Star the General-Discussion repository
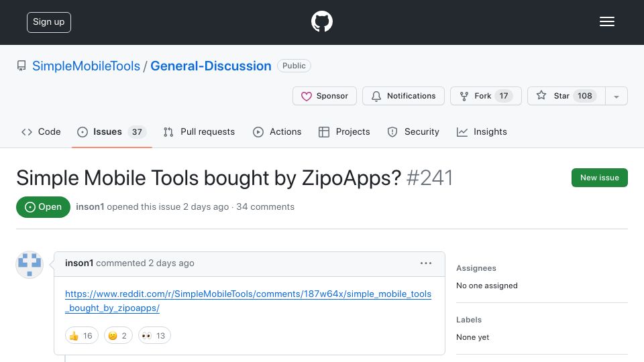644x362 pixels. point(566,96)
